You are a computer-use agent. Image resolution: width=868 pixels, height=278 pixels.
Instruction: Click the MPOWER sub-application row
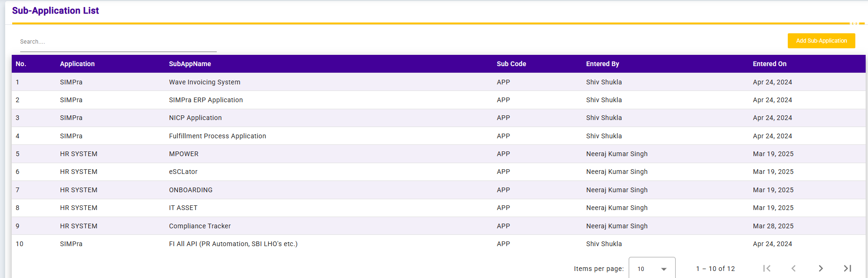183,154
